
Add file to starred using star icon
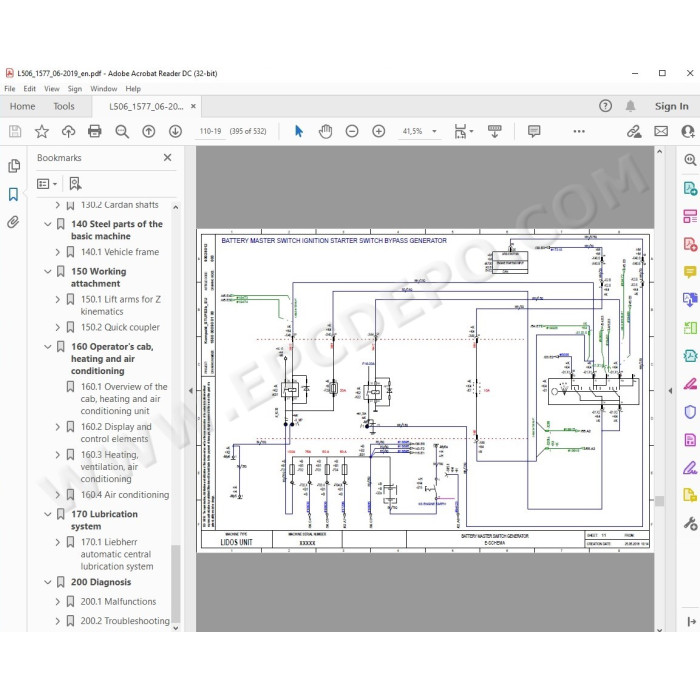pyautogui.click(x=42, y=131)
